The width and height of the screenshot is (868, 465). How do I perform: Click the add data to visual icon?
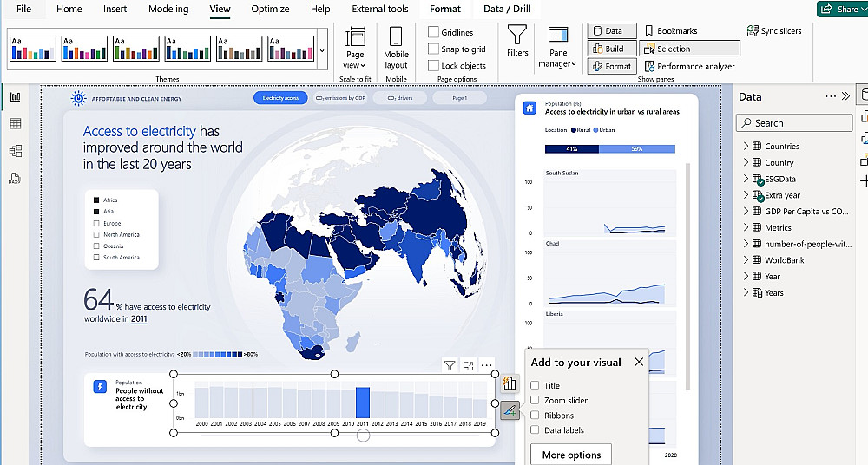(x=510, y=383)
